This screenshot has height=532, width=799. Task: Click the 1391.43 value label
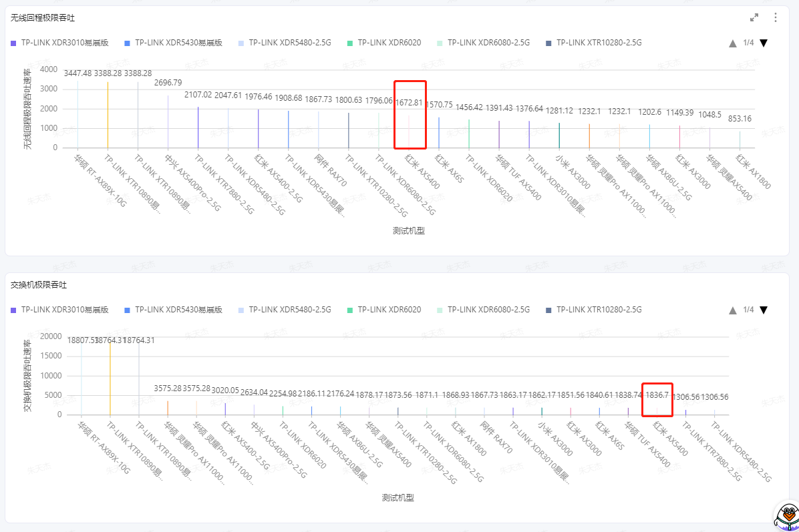(499, 108)
